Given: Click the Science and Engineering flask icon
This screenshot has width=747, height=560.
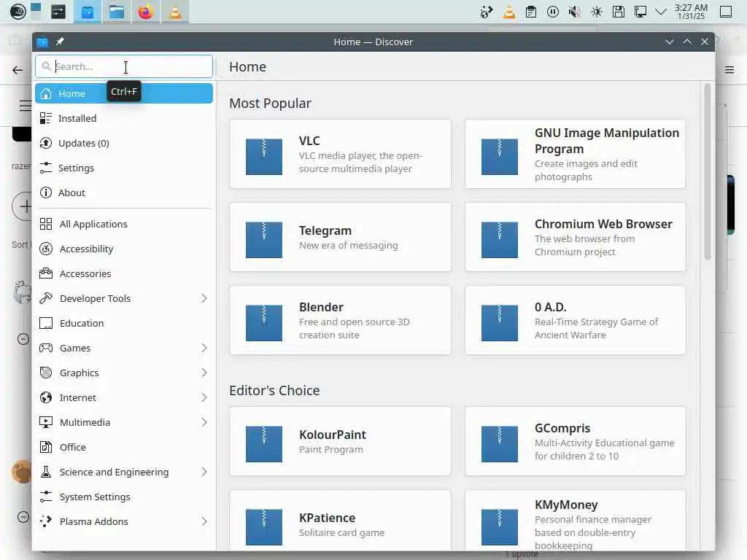Looking at the screenshot, I should coord(46,472).
